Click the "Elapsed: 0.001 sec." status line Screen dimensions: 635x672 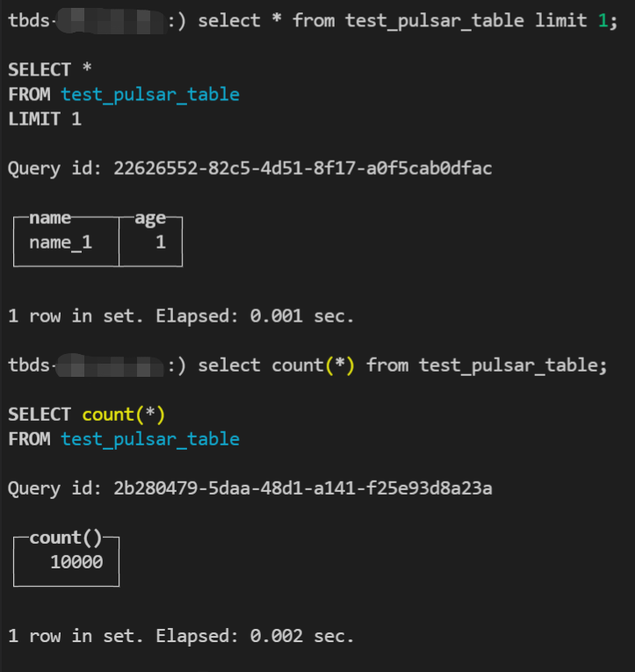click(x=255, y=315)
